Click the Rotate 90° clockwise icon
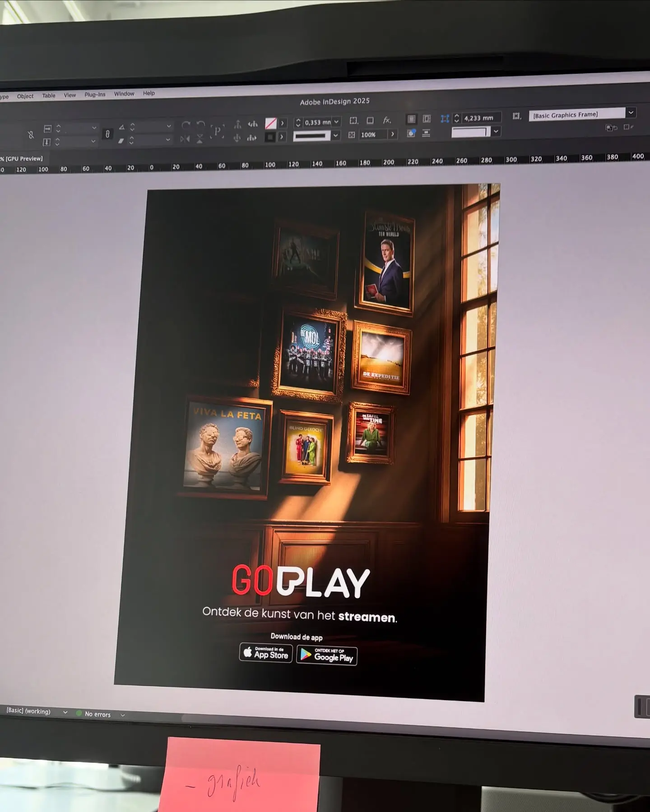 pyautogui.click(x=186, y=125)
